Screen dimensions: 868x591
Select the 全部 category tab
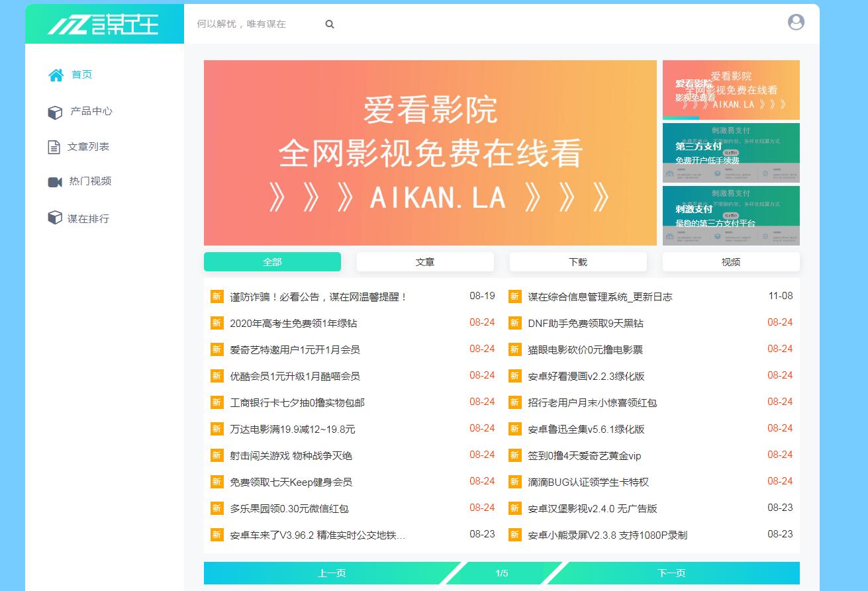pyautogui.click(x=272, y=261)
